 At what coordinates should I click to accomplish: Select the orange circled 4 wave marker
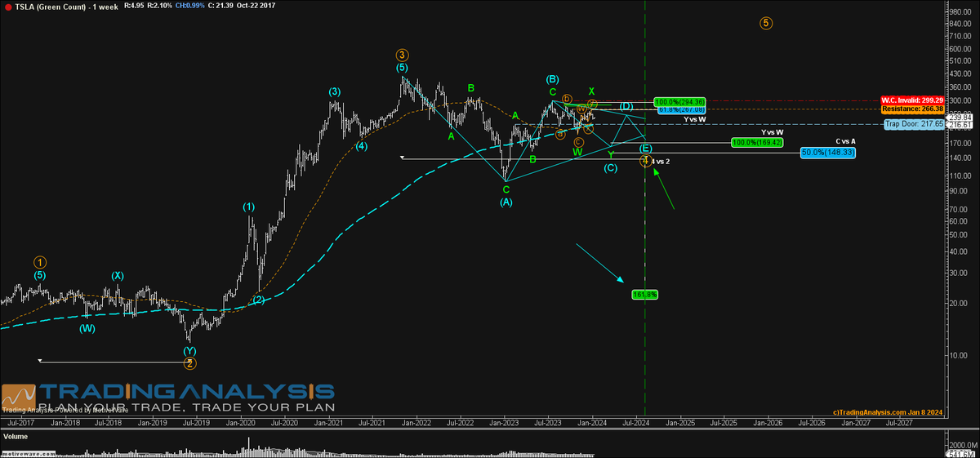(x=645, y=161)
